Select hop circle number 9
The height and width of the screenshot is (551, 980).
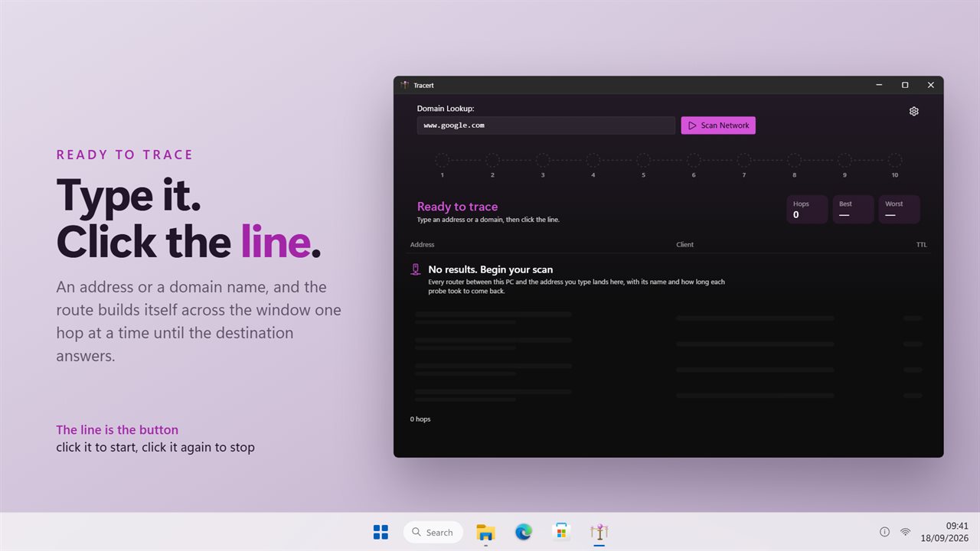[844, 161]
